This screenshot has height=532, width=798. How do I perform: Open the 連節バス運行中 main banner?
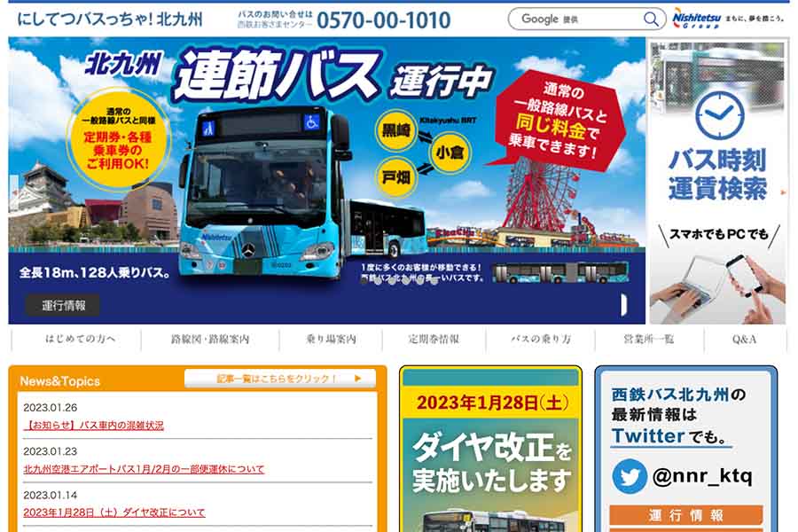click(326, 180)
